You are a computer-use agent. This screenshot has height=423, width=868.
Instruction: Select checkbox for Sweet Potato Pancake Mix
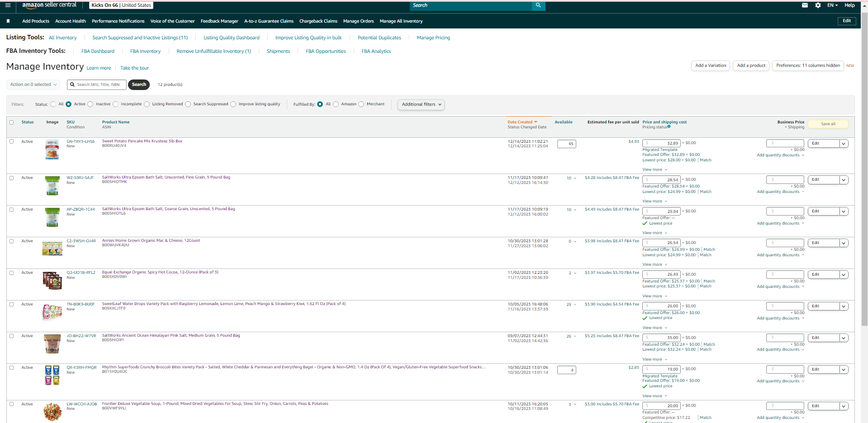click(x=12, y=141)
